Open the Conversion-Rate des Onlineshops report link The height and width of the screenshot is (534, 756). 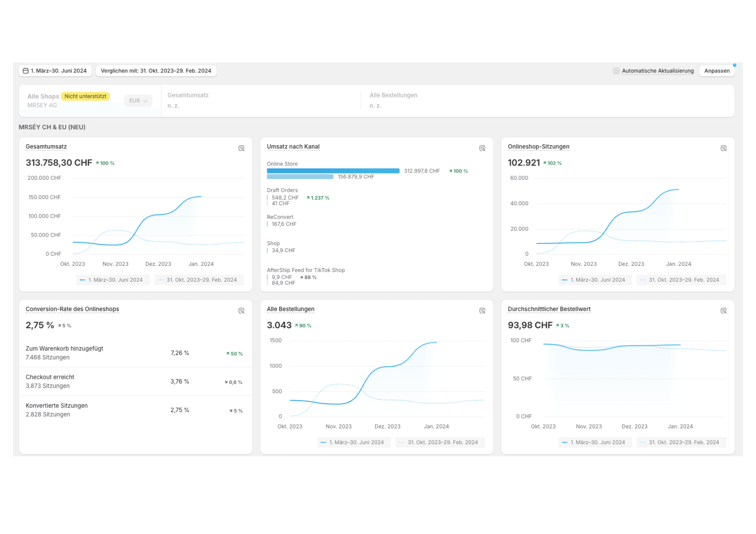pyautogui.click(x=72, y=309)
